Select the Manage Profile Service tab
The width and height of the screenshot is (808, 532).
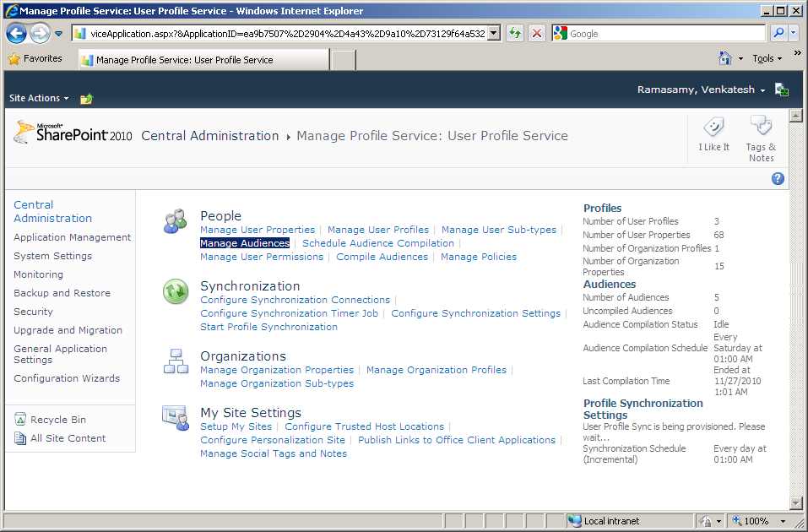203,60
